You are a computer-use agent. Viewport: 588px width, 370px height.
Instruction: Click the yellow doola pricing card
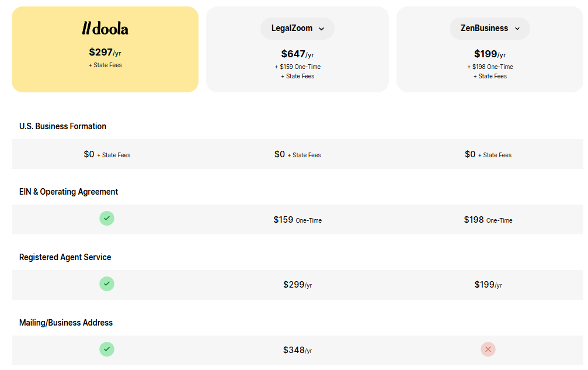coord(105,49)
